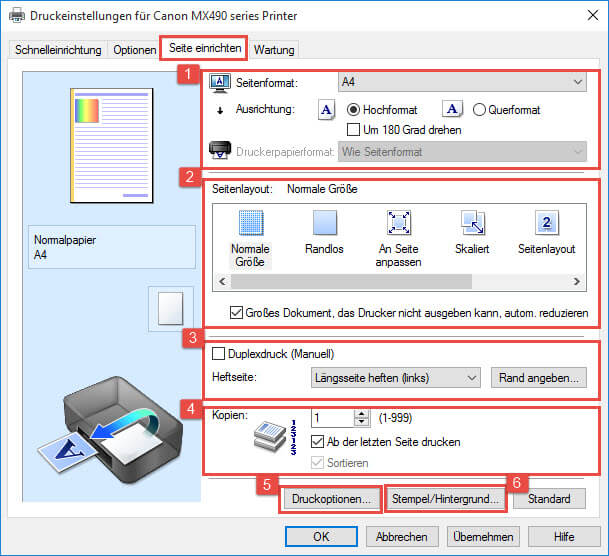Viewport: 609px width, 556px height.
Task: Click the Druckerpapierformat printer icon
Action: point(220,150)
